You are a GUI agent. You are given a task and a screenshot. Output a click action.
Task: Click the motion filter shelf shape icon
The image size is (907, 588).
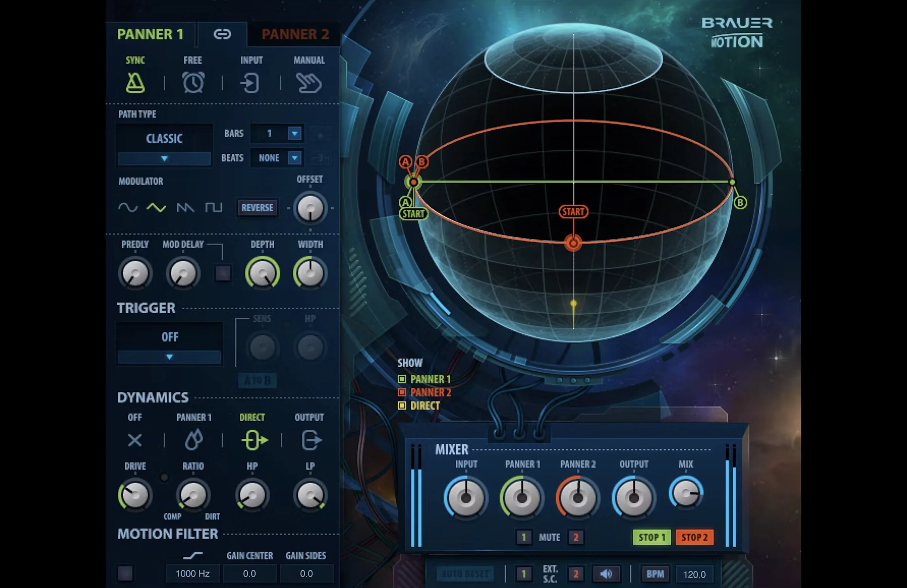click(x=193, y=556)
